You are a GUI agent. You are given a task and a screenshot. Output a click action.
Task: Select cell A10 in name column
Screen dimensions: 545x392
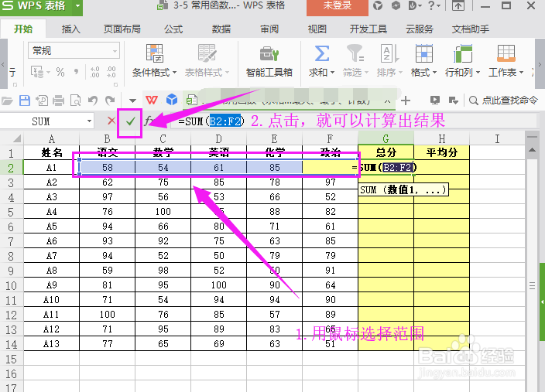point(51,300)
